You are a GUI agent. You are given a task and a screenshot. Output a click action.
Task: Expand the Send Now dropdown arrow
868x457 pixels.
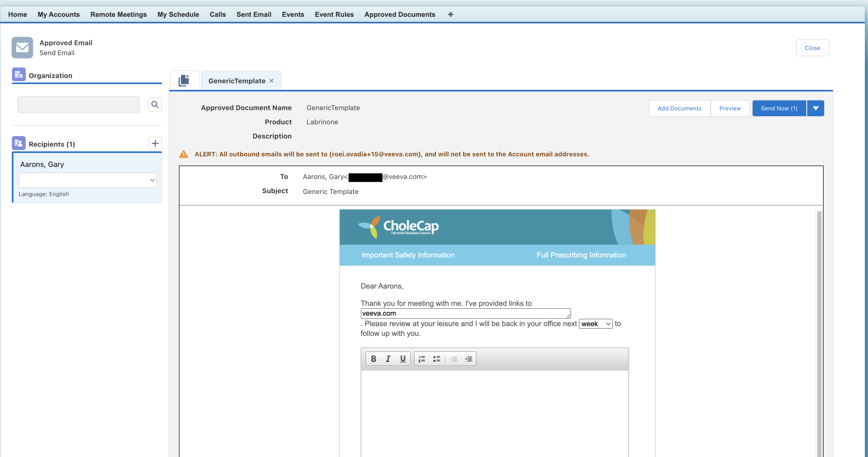click(x=815, y=109)
